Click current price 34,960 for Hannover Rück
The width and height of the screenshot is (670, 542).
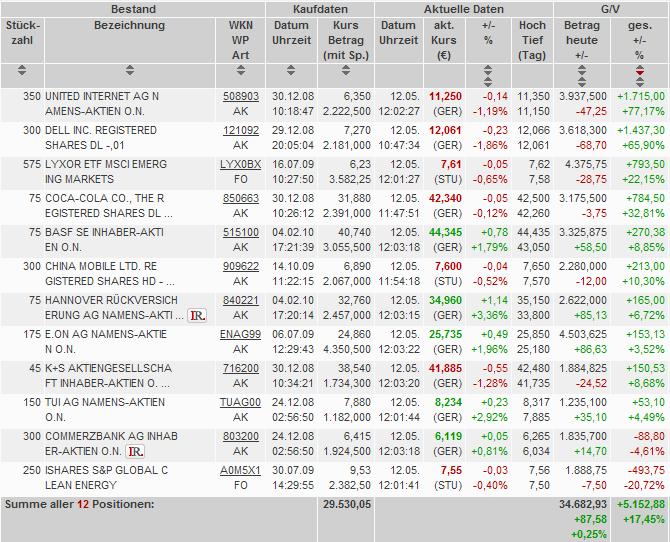click(x=445, y=300)
